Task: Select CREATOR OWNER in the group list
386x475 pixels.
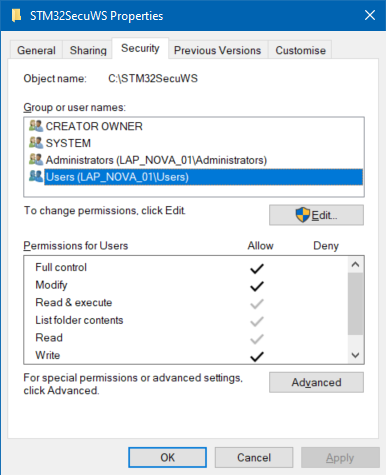Action: (x=196, y=126)
